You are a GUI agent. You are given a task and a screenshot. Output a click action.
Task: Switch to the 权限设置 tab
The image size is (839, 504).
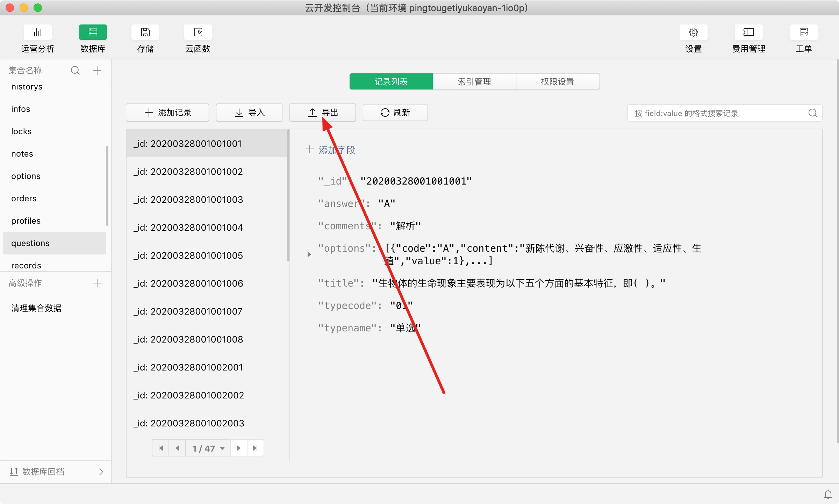coord(558,81)
